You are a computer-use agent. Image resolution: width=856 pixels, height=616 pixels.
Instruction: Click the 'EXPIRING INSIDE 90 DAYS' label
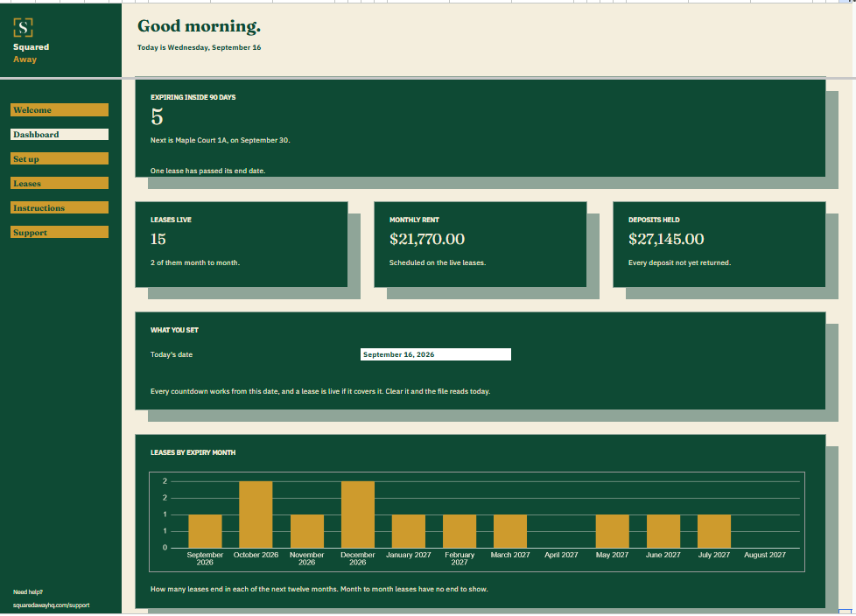pos(193,97)
